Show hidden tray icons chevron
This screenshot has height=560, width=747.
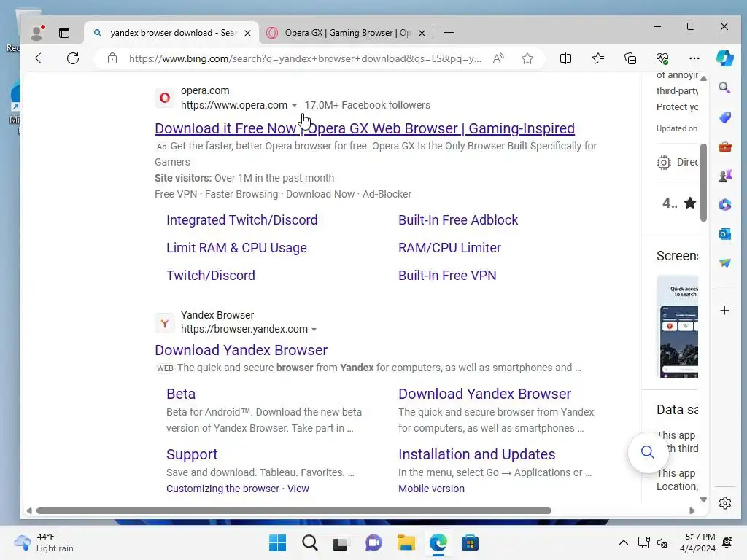click(x=623, y=542)
